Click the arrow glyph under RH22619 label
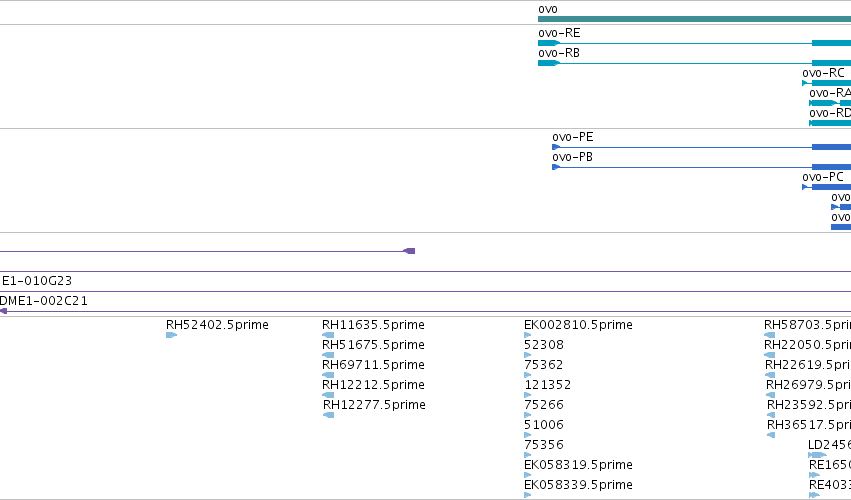Image resolution: width=851 pixels, height=500 pixels. (770, 375)
